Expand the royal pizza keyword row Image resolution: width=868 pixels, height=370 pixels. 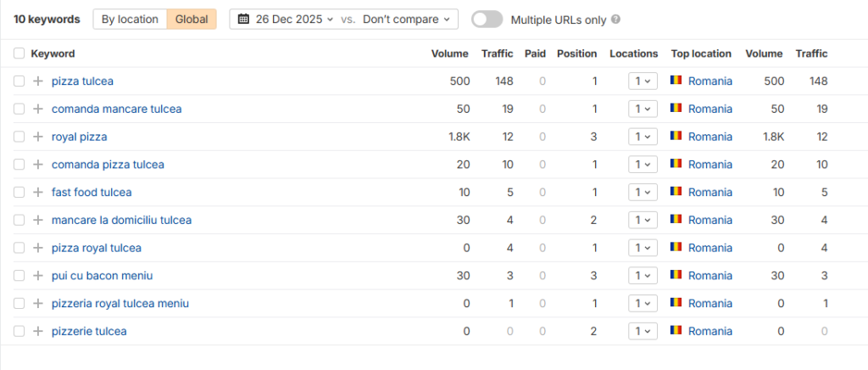(37, 137)
